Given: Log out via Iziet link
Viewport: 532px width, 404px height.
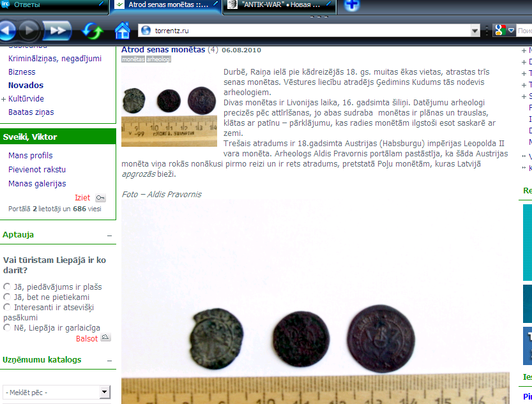Looking at the screenshot, I should point(82,198).
